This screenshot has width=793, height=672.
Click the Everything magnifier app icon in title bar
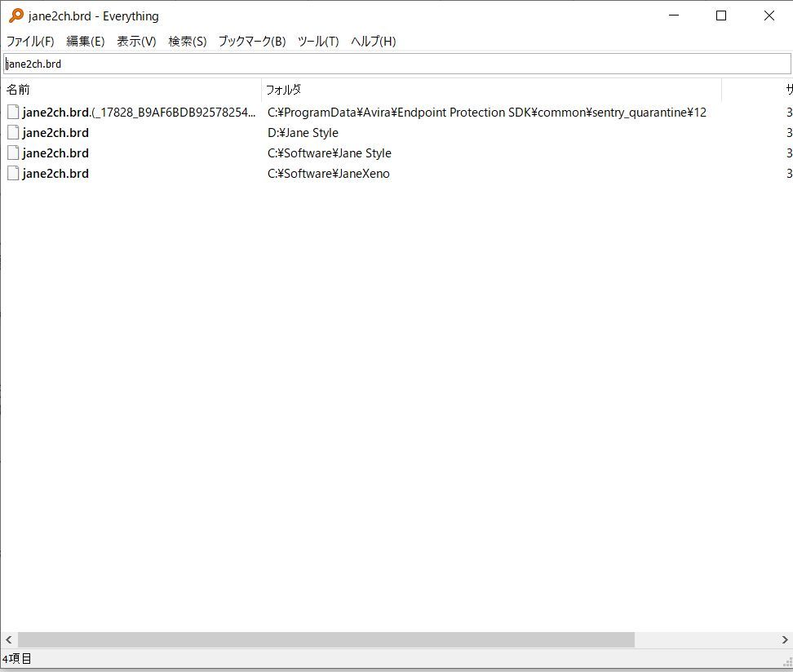(x=16, y=15)
